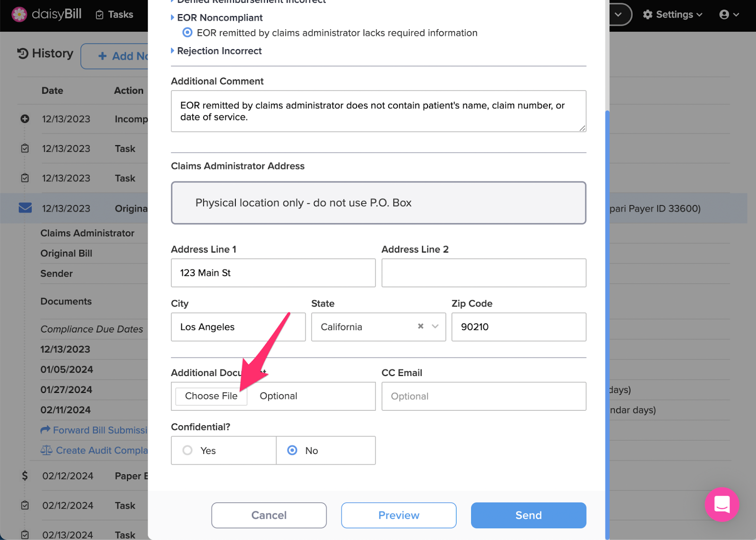Click the CC Email input field
The height and width of the screenshot is (540, 756).
click(484, 396)
